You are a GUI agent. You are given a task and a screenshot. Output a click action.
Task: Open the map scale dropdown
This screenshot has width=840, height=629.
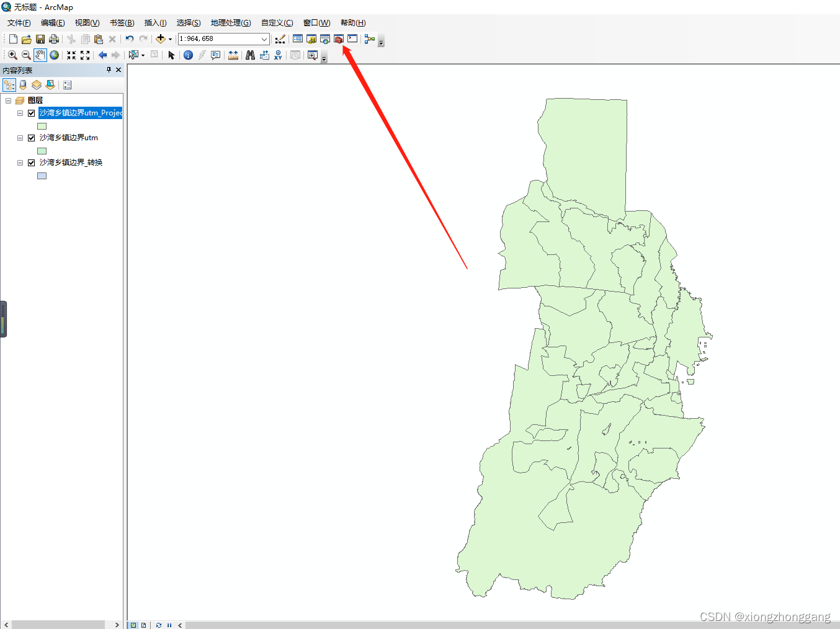coord(264,38)
